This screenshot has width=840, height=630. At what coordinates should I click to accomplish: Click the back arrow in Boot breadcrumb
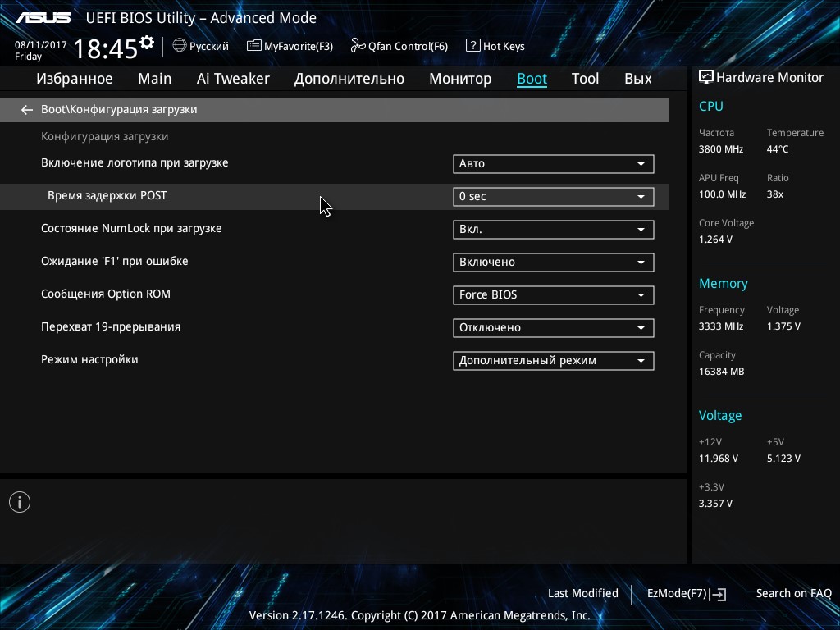coord(27,110)
